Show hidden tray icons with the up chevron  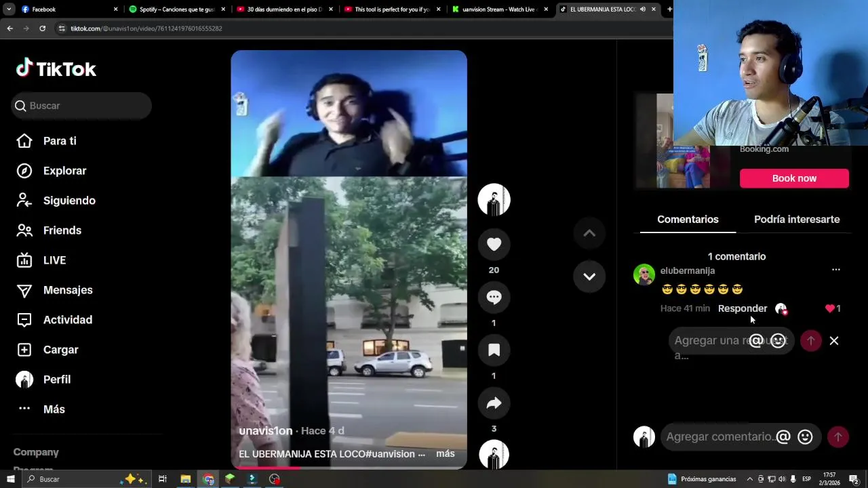pyautogui.click(x=749, y=479)
